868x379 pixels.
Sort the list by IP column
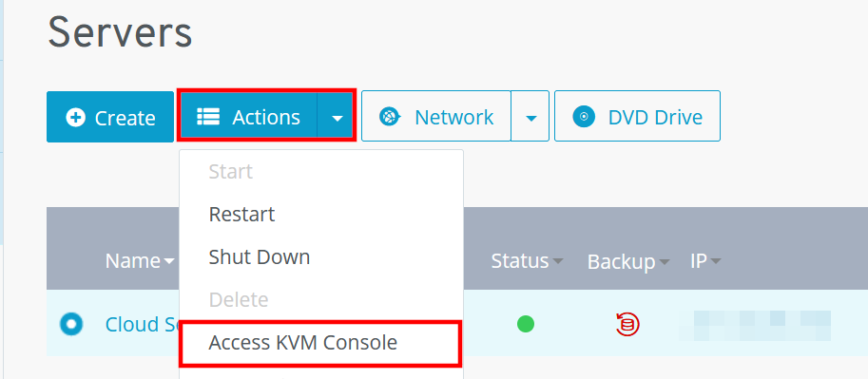click(x=705, y=260)
